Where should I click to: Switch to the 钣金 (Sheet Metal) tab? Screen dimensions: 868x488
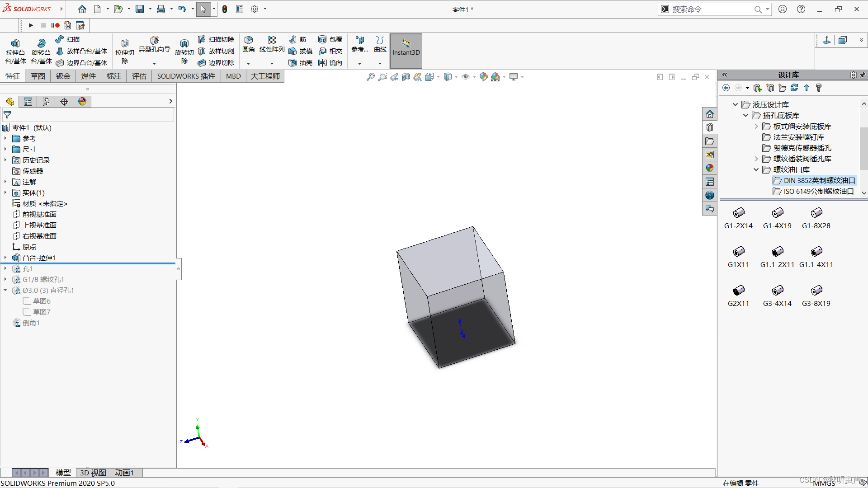(x=63, y=76)
